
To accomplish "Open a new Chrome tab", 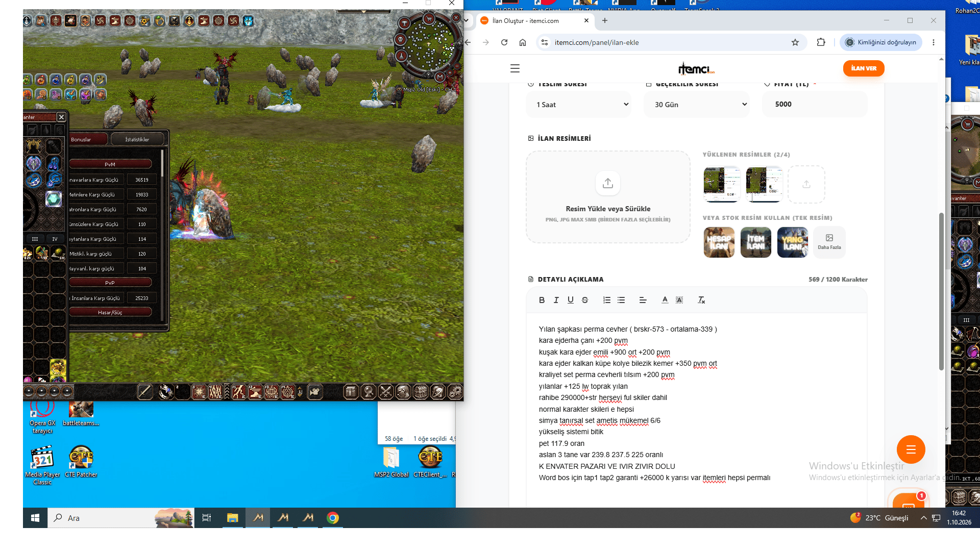I will coord(605,20).
